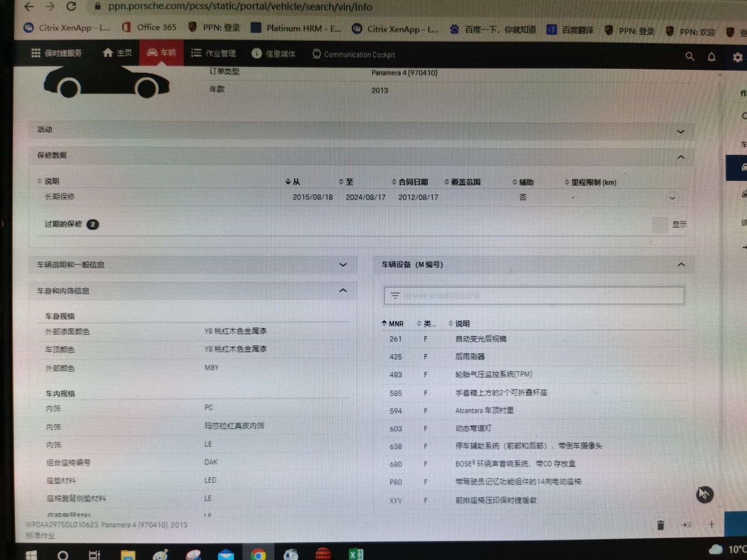Sort warranty table by 辅助 column
747x560 pixels.
click(x=523, y=183)
